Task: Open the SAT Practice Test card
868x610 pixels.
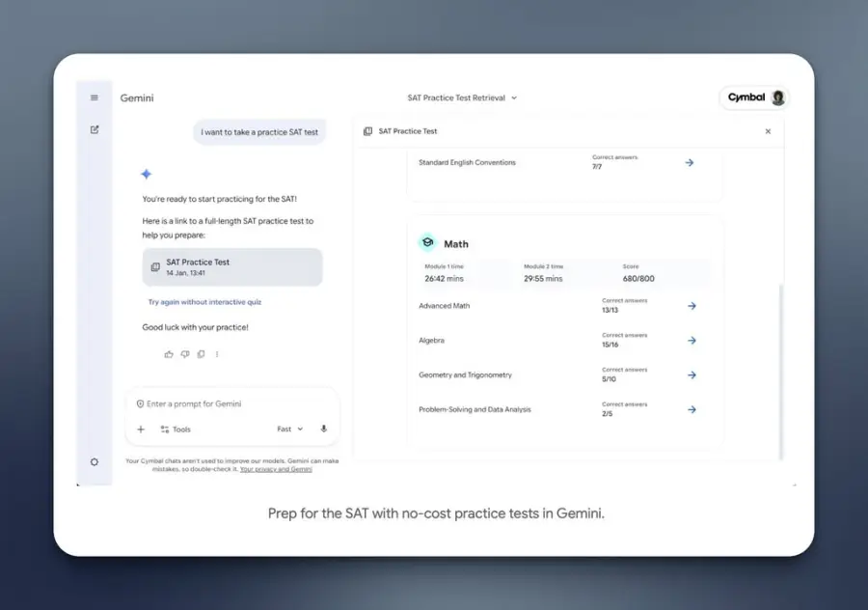Action: click(232, 267)
